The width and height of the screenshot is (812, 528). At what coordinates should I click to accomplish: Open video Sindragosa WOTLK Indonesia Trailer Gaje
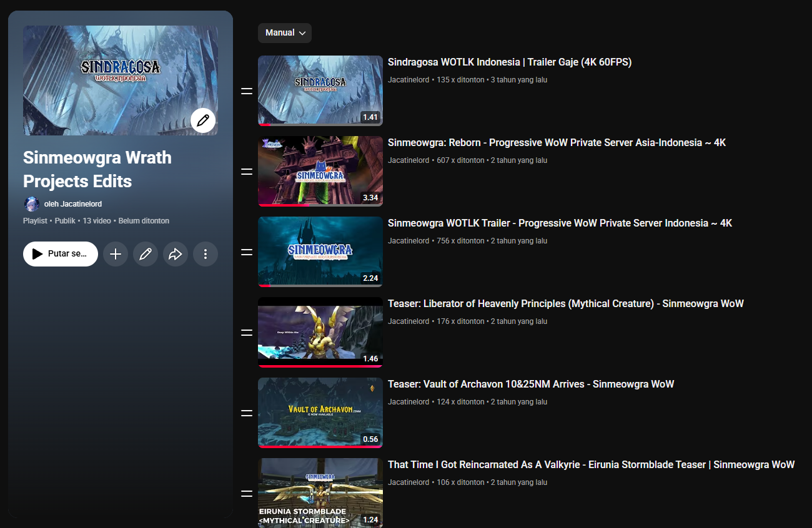(x=510, y=62)
